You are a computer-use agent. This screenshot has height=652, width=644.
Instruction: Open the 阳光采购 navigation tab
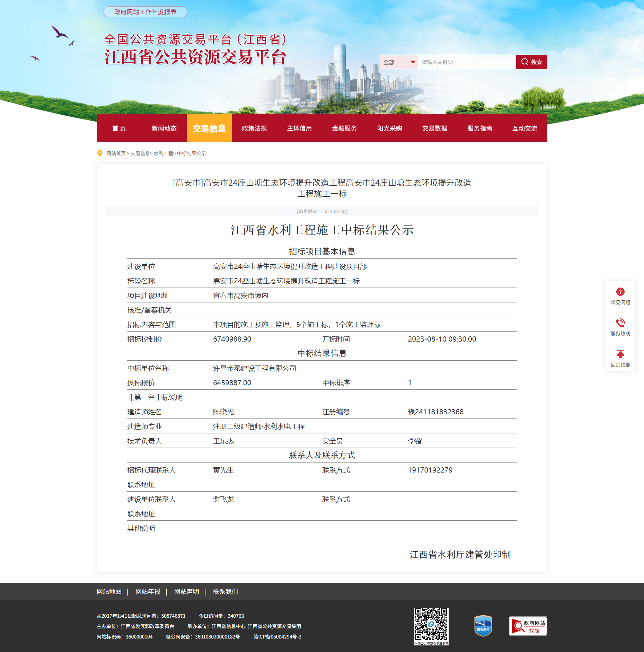coord(389,128)
